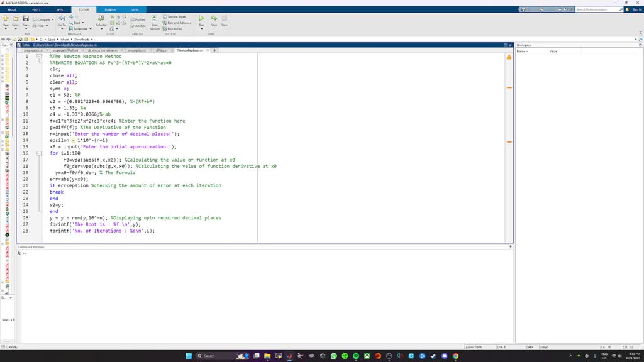
Task: Insert a Section Break
Action: [175, 17]
